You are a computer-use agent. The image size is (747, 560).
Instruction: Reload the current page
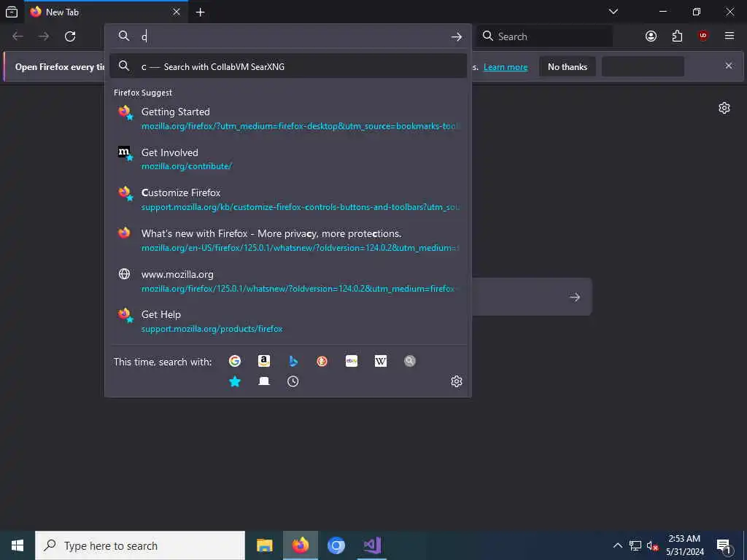pos(70,36)
